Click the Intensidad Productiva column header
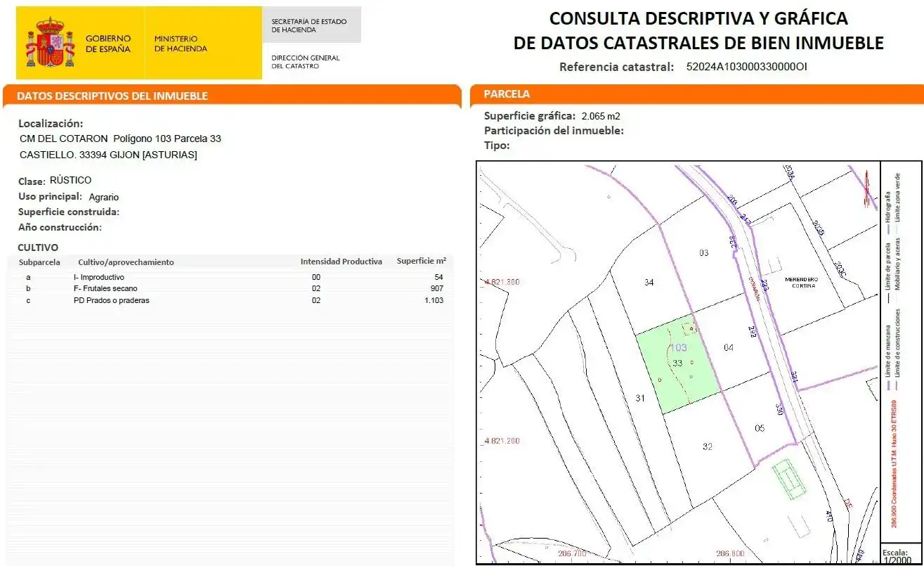The image size is (924, 566). pyautogui.click(x=341, y=262)
